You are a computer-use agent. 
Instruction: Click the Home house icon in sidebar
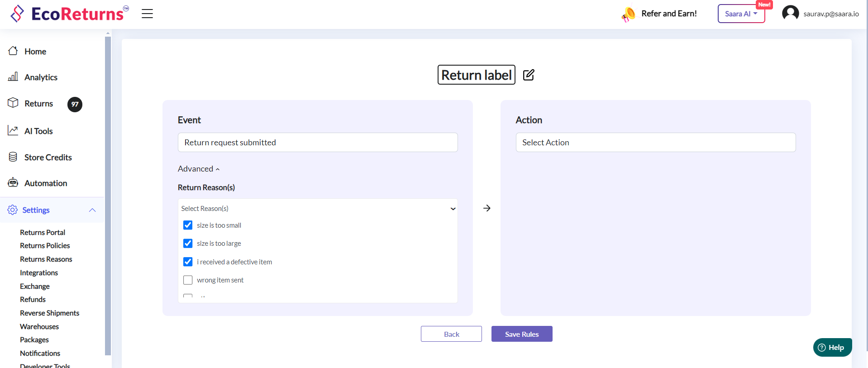13,51
